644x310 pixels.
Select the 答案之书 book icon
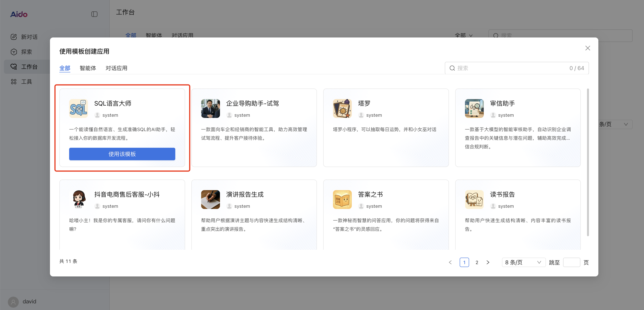(342, 199)
